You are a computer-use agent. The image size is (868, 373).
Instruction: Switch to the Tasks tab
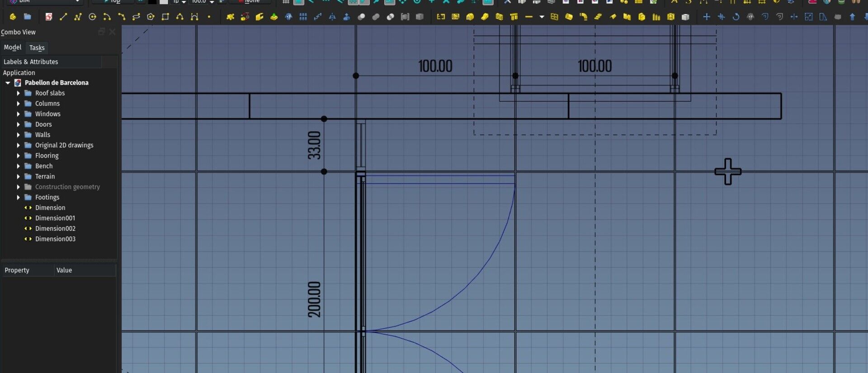click(37, 48)
